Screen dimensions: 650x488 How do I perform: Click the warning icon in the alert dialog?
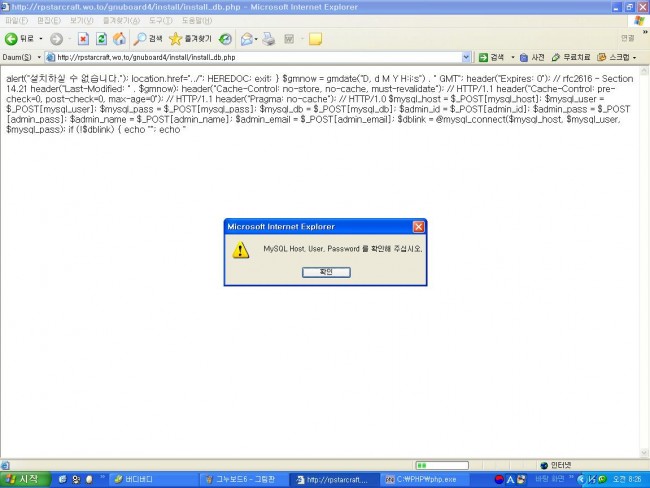tap(240, 250)
